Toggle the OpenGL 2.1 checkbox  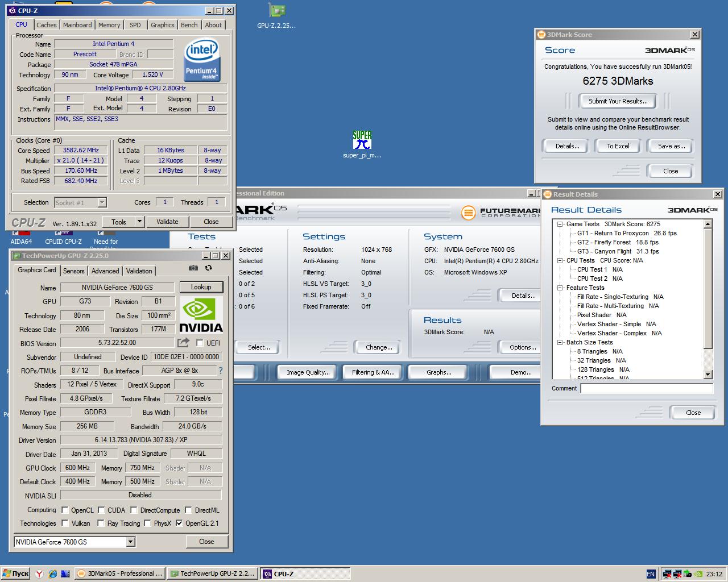click(179, 523)
